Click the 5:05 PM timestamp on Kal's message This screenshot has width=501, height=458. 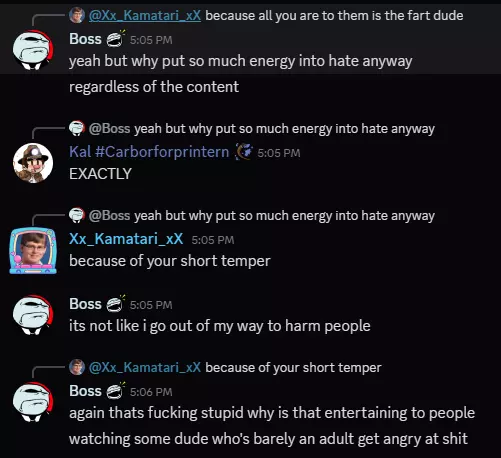pos(279,153)
